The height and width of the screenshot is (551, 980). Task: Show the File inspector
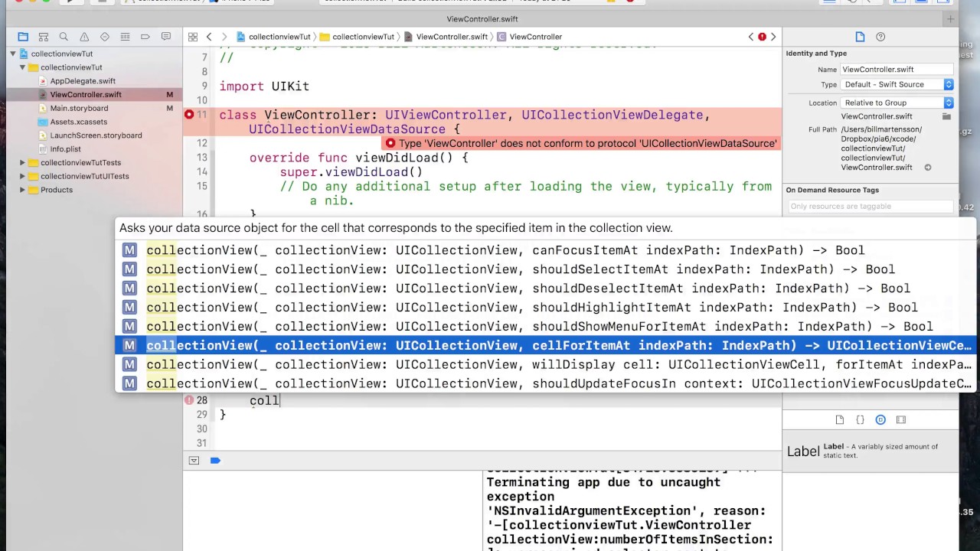point(860,37)
